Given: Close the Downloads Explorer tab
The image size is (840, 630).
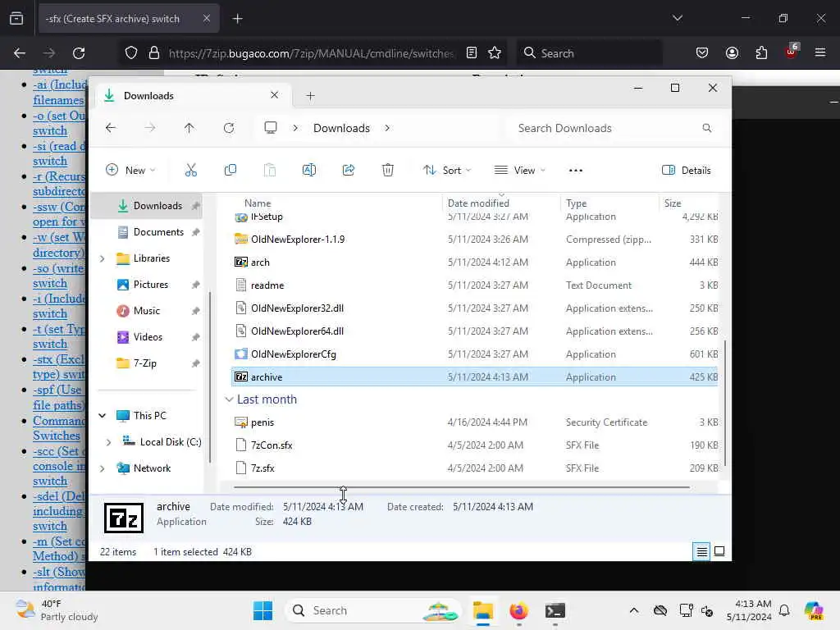Looking at the screenshot, I should [274, 95].
